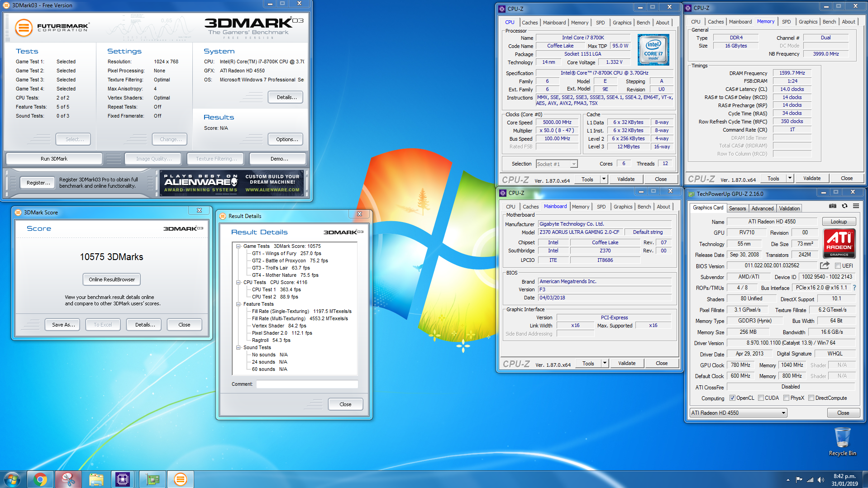Show hidden tray icons arrow

tap(788, 480)
